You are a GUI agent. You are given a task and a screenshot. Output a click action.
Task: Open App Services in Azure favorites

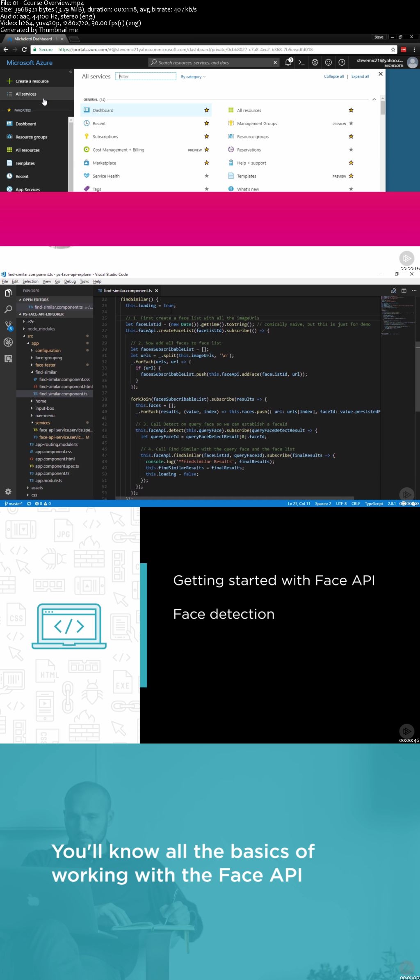point(27,189)
